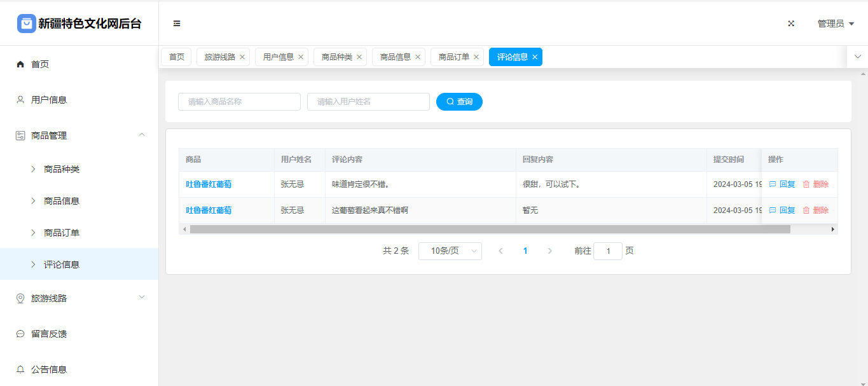This screenshot has height=386, width=868.
Task: Click the fullscreen toggle icon in header
Action: pos(791,24)
